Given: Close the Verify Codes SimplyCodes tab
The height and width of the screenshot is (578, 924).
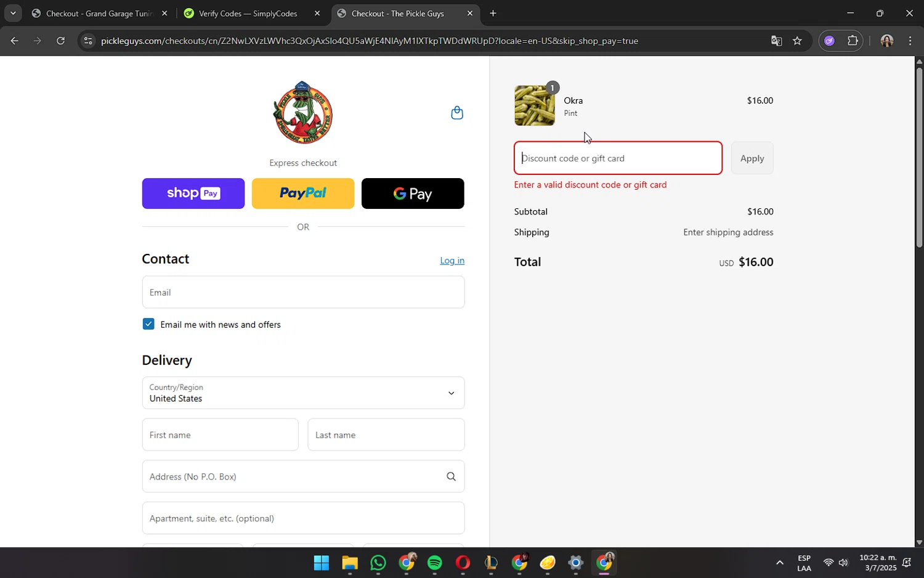Looking at the screenshot, I should coord(317,13).
